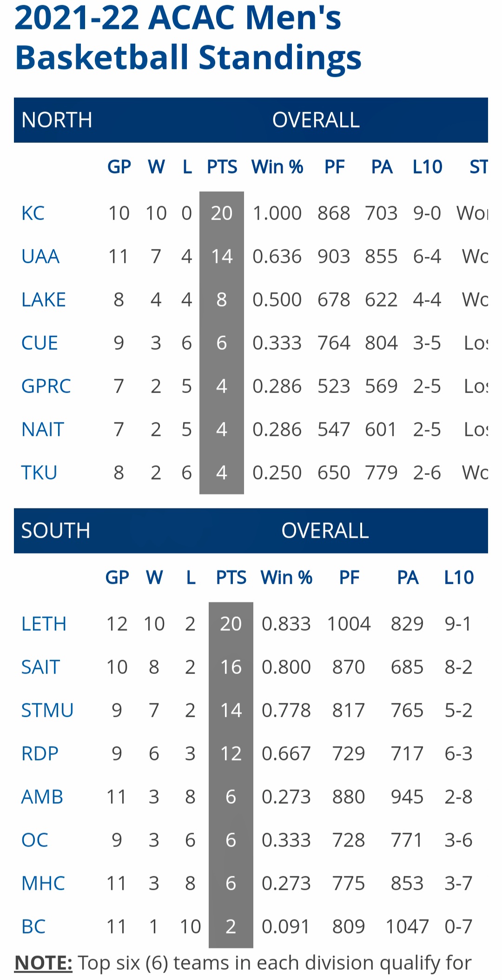Click the North table GP header

[x=119, y=167]
